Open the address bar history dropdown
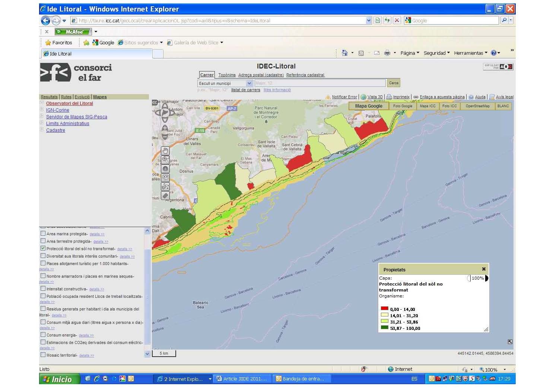Viewport: 547px width, 392px height. point(369,20)
